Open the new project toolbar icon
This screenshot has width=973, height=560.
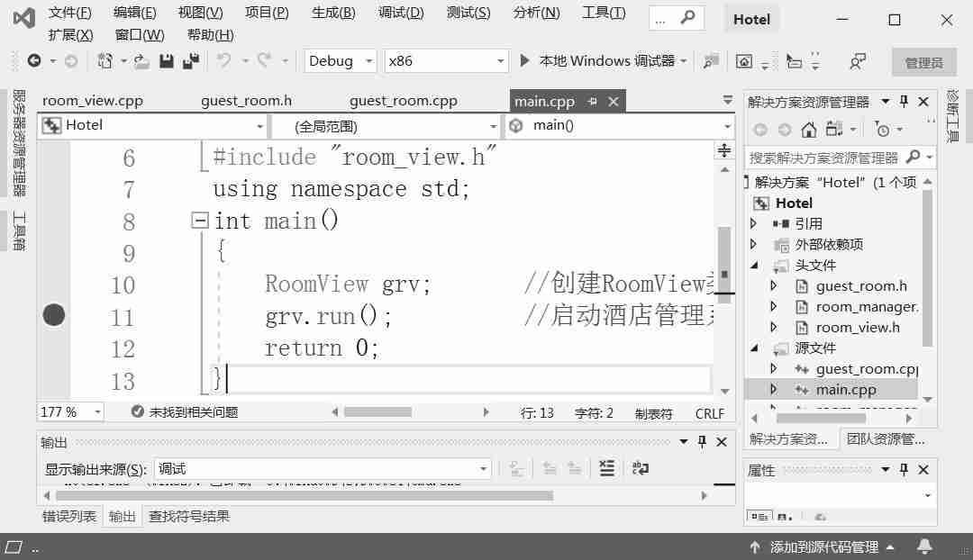point(105,61)
